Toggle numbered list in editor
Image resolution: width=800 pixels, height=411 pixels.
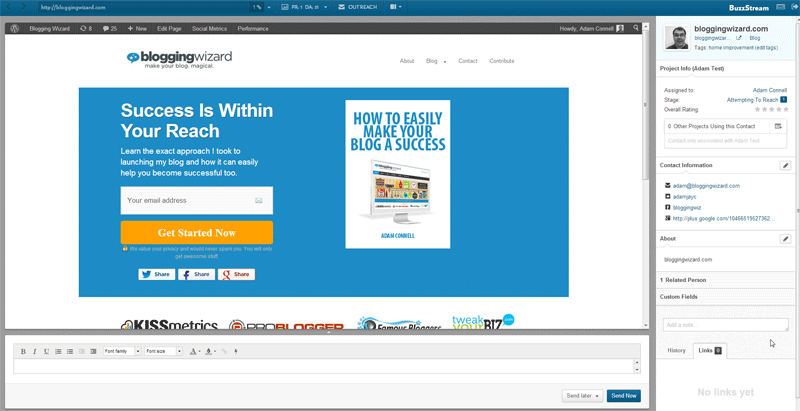[58, 351]
